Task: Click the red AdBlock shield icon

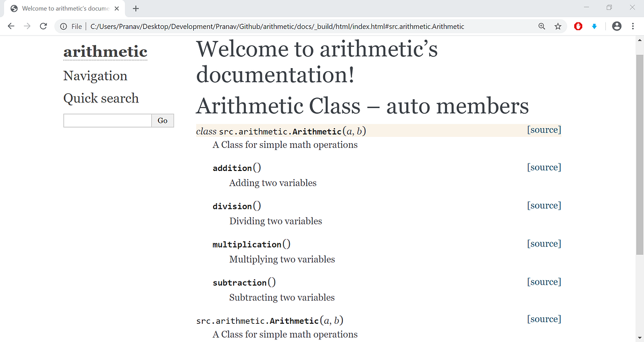Action: [578, 26]
